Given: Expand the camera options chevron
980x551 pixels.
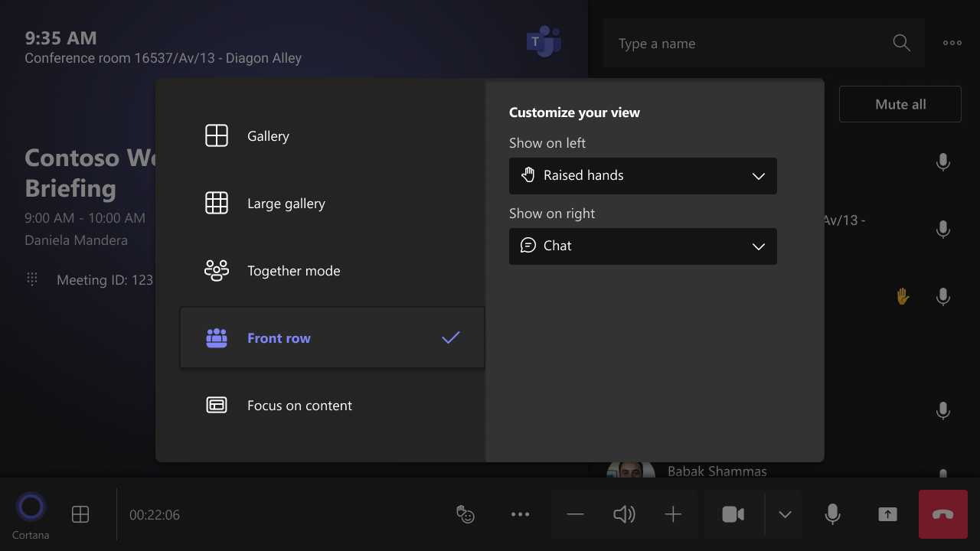Looking at the screenshot, I should click(x=785, y=514).
